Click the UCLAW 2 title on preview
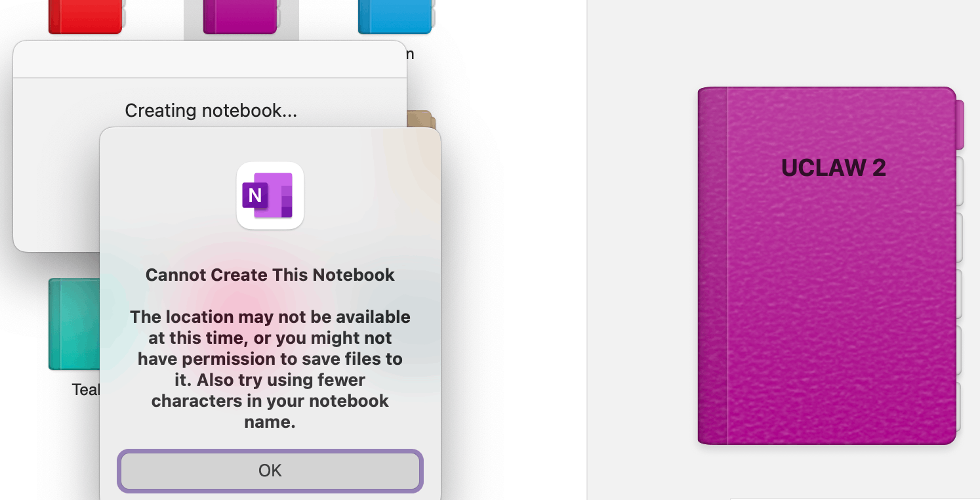Screen dimensions: 980x500 click(834, 168)
